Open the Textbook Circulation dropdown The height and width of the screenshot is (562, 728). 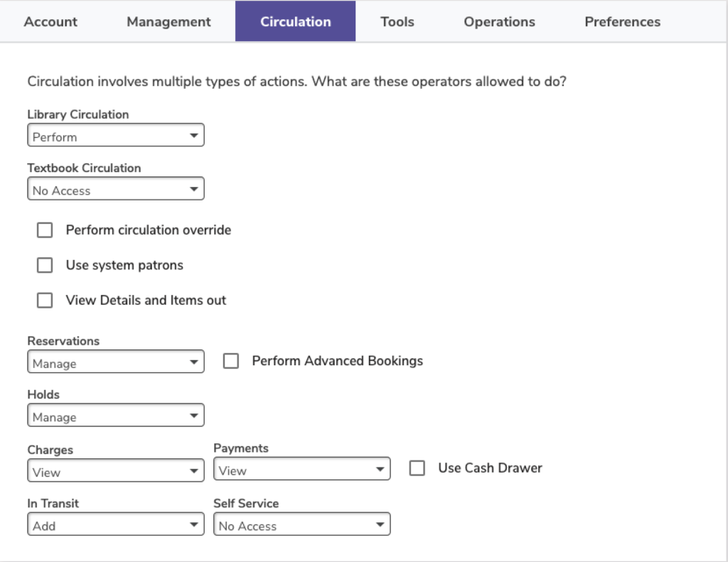(x=116, y=190)
